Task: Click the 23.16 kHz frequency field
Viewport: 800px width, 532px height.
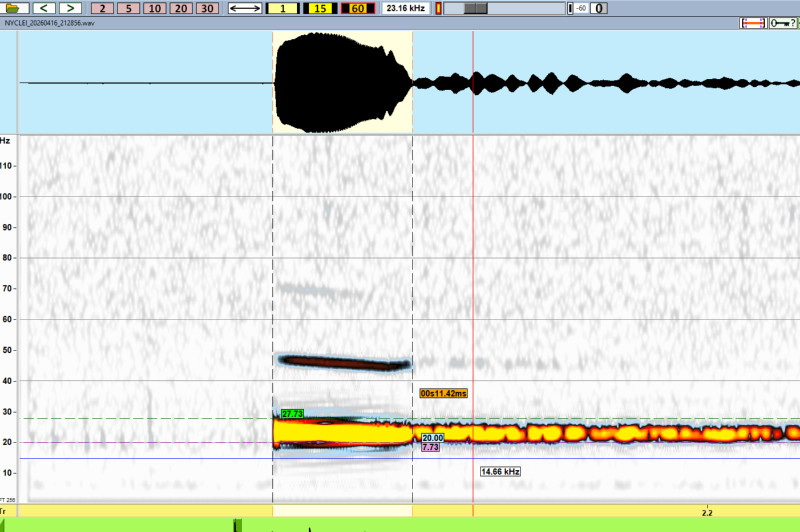Action: pos(405,8)
